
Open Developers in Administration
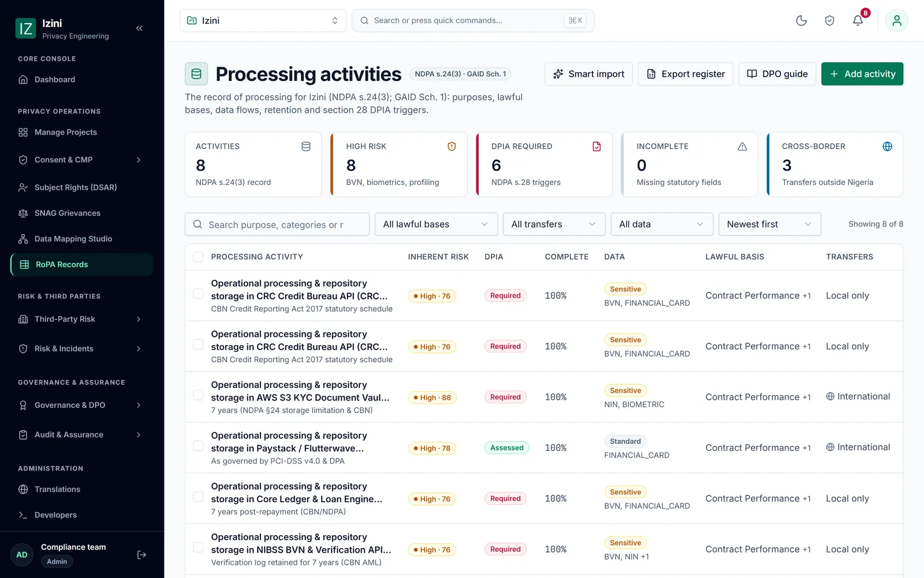(x=82, y=515)
